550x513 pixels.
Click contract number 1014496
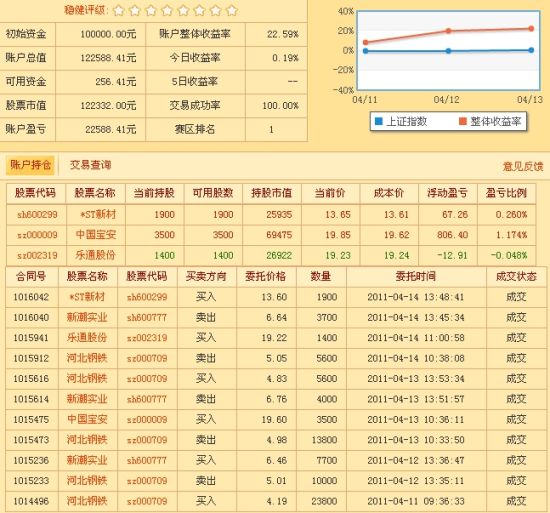(31, 501)
